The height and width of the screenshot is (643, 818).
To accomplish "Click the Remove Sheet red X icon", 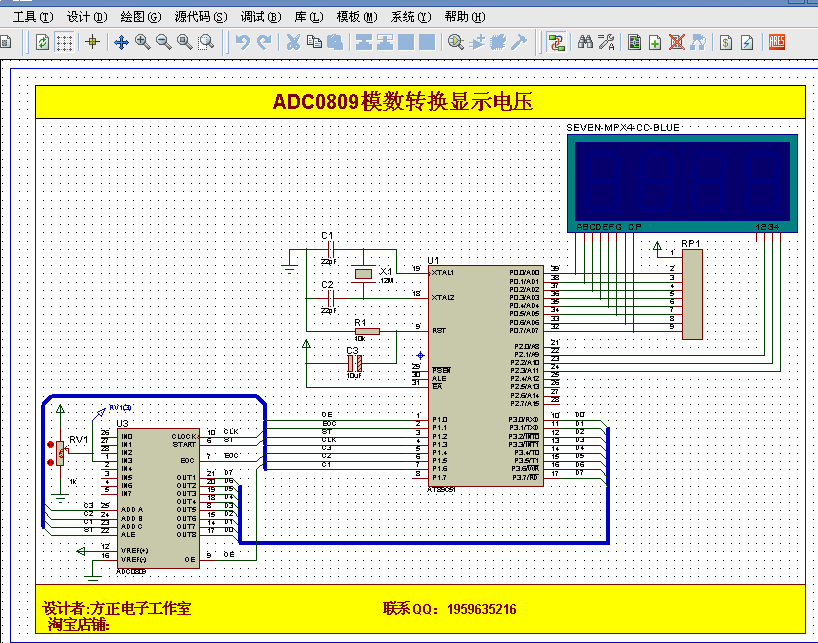I will click(x=677, y=42).
